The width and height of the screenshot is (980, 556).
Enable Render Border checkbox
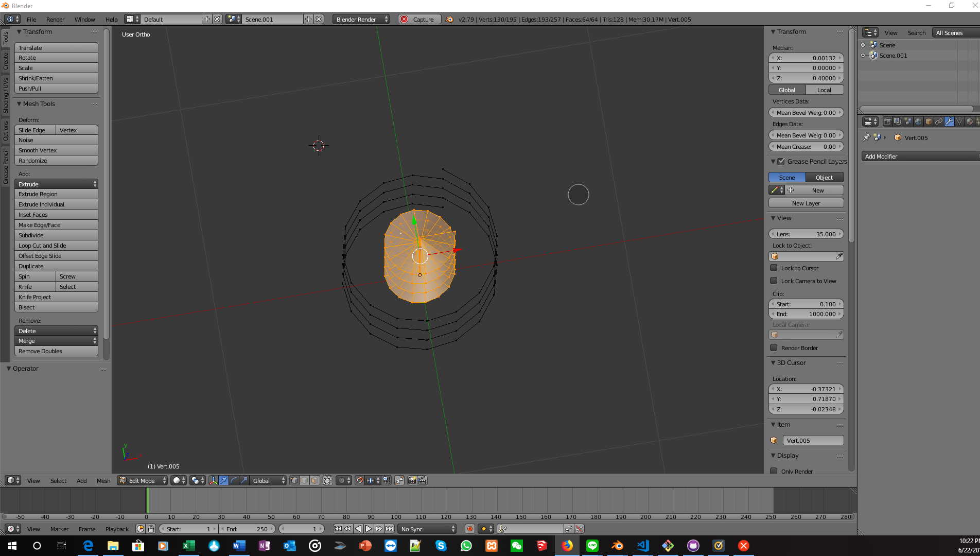(774, 347)
